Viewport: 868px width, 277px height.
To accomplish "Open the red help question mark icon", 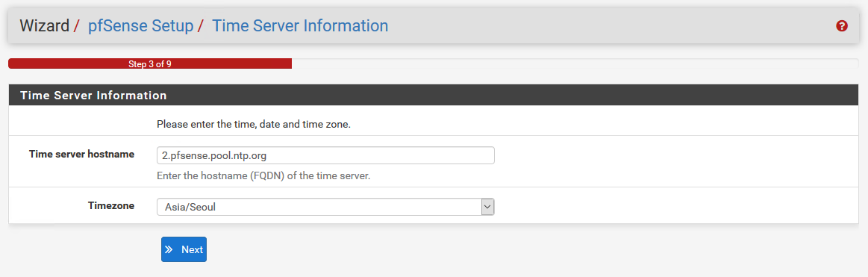I will pyautogui.click(x=841, y=26).
